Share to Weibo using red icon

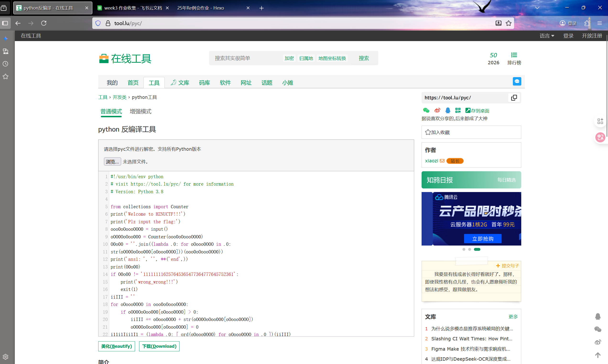[x=437, y=110]
